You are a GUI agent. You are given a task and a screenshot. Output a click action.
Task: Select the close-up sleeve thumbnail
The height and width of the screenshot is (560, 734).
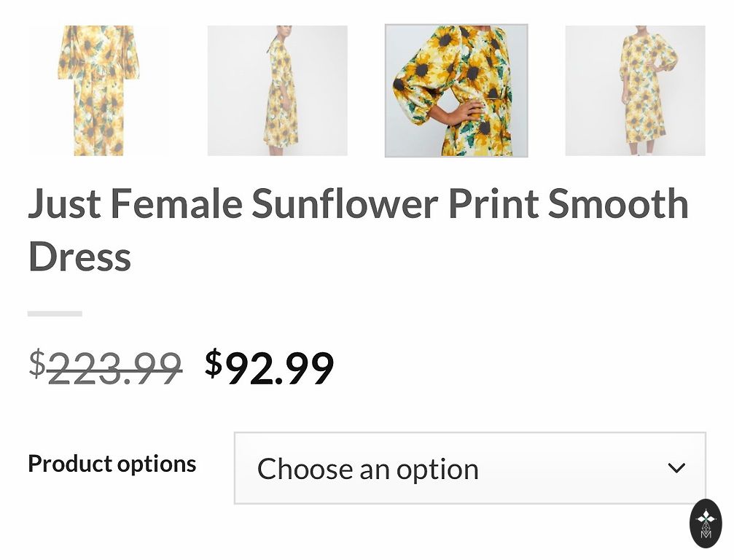tap(456, 90)
